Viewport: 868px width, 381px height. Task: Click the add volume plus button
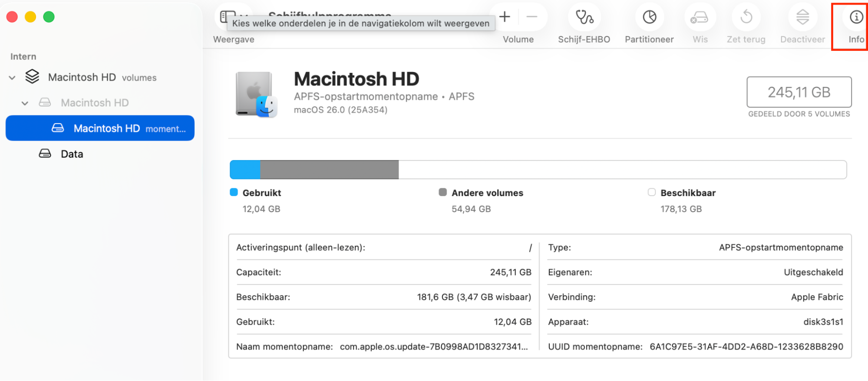[x=505, y=17]
